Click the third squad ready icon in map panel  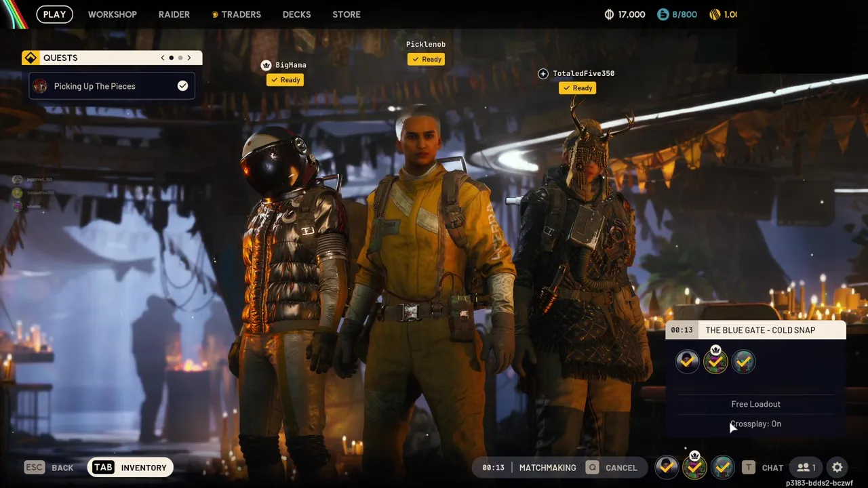click(x=744, y=362)
